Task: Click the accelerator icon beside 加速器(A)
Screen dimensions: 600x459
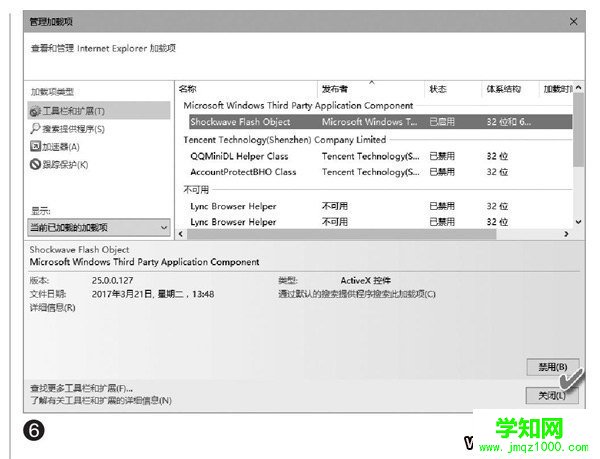Action: tap(35, 146)
